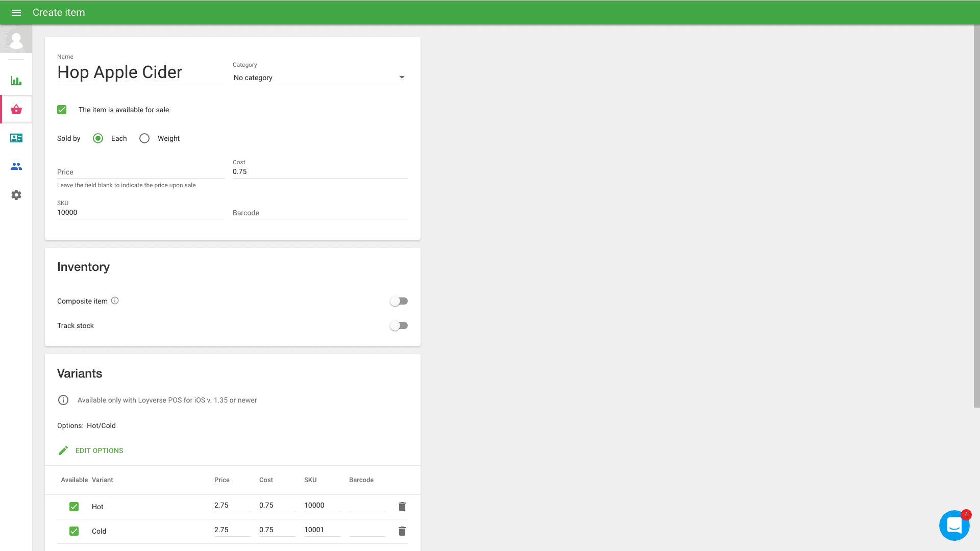Click the Name field Hop Apple Cider
Viewport: 980px width, 551px height.
[141, 72]
